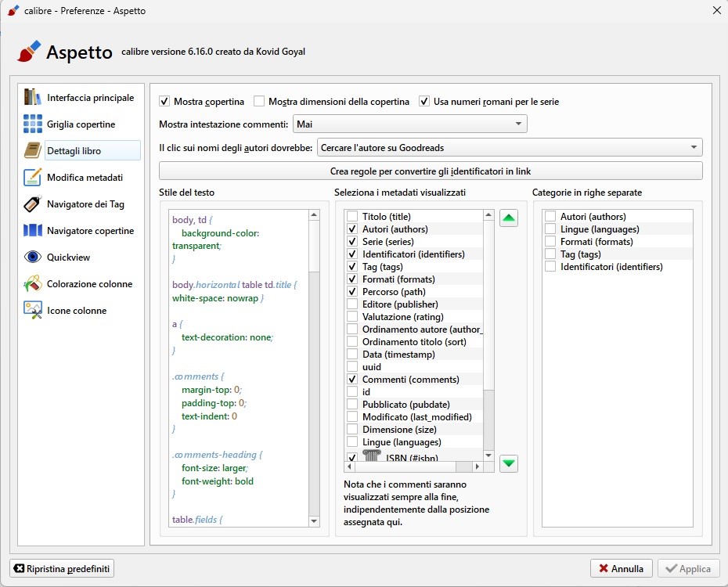Check the Editore (publisher) metadata box
Screen dimensions: 728x587
352,304
